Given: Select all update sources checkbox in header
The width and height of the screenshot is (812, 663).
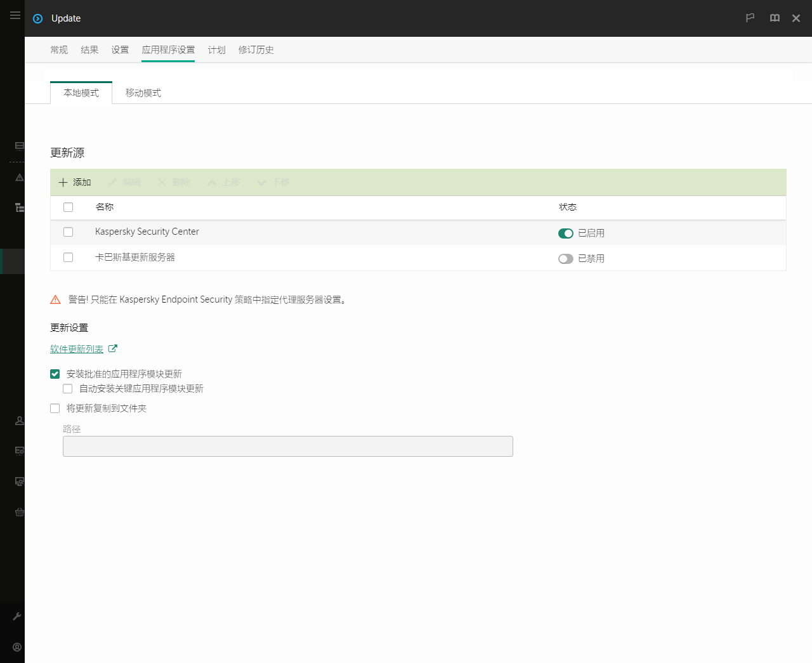Looking at the screenshot, I should pyautogui.click(x=69, y=207).
